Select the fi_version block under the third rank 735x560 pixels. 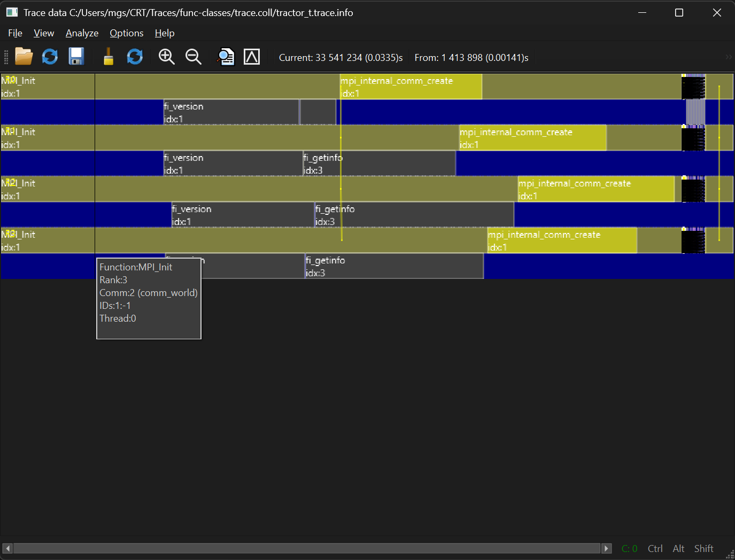243,215
